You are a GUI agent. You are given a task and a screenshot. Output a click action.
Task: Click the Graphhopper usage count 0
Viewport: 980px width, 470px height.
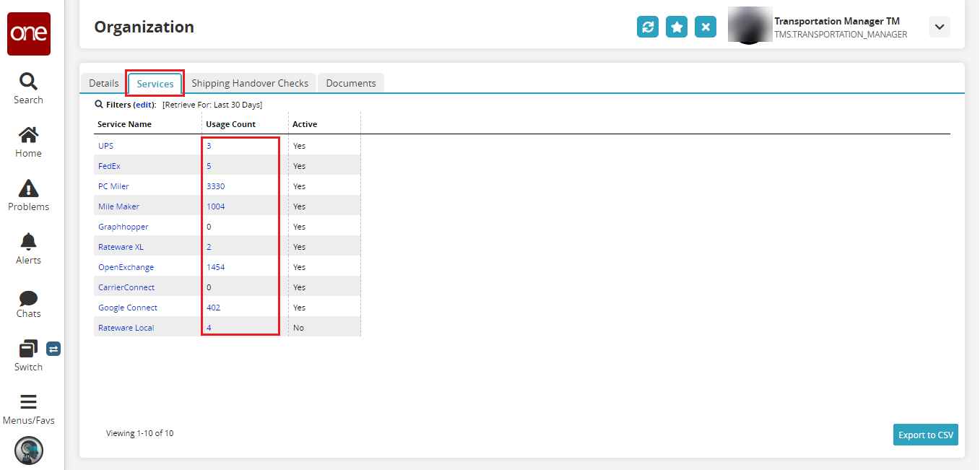(x=209, y=227)
